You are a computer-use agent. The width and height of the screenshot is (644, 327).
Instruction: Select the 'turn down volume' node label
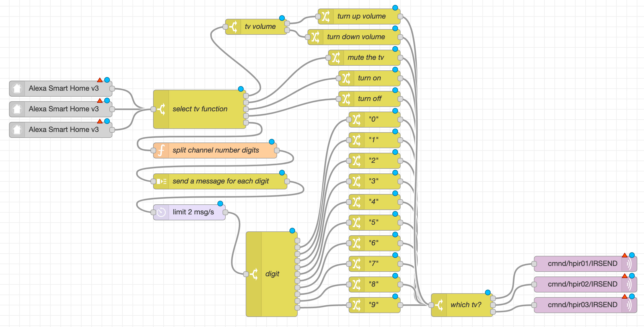coord(356,37)
